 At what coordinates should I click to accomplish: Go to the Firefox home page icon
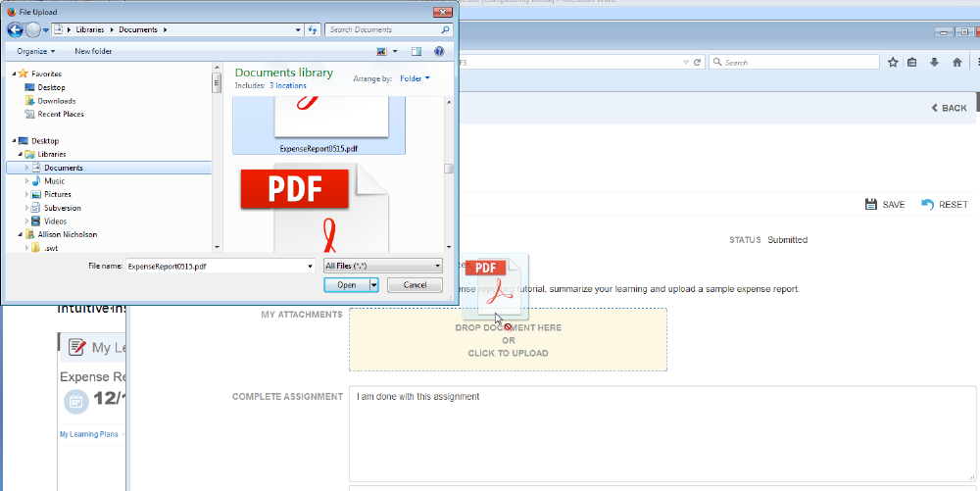click(x=956, y=63)
